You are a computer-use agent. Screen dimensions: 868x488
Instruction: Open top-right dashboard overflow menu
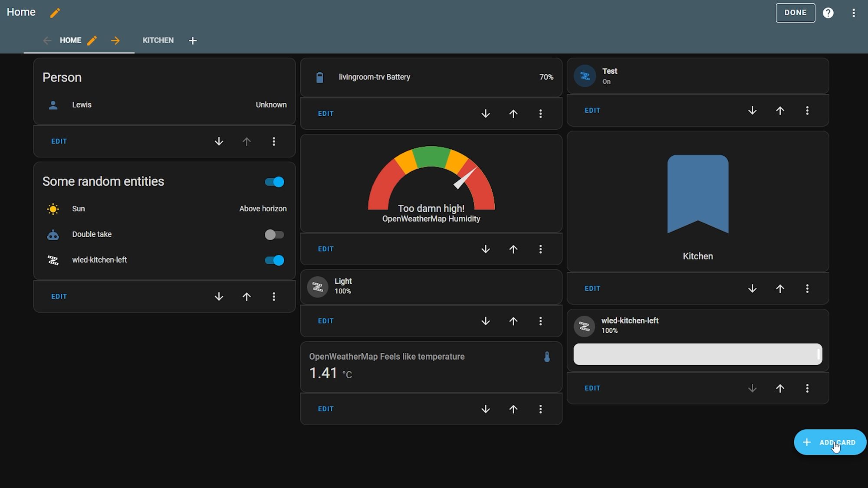tap(853, 13)
